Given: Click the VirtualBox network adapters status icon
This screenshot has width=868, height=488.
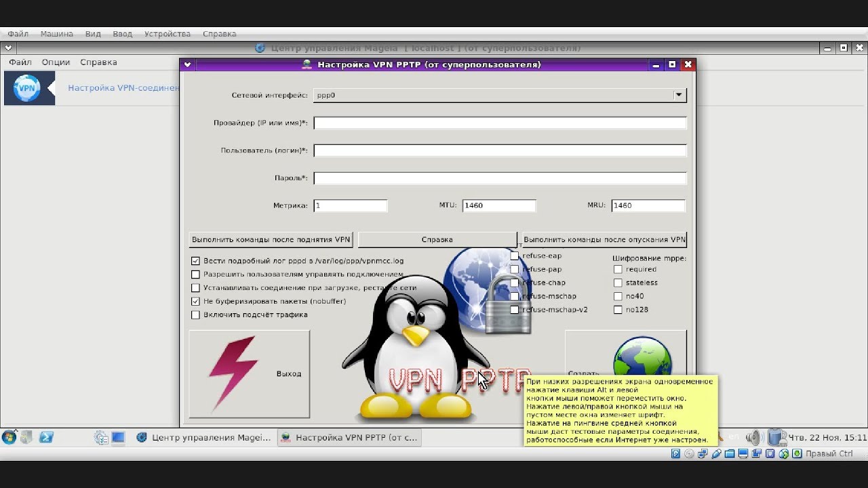Looking at the screenshot, I should [702, 453].
